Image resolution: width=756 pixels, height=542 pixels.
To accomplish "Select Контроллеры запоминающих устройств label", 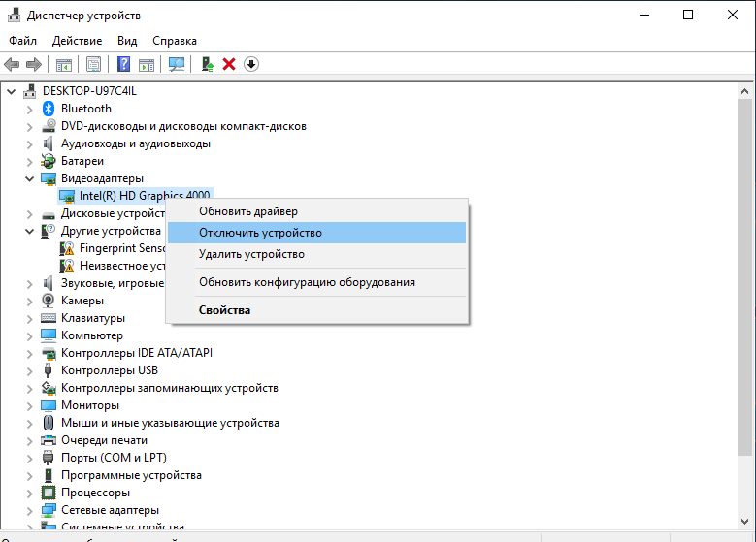I will pyautogui.click(x=170, y=388).
